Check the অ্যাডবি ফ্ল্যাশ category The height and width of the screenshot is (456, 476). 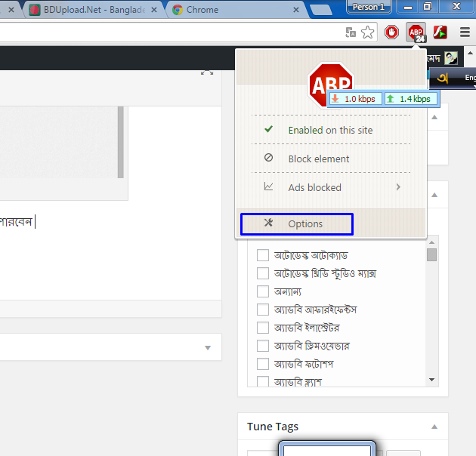pyautogui.click(x=263, y=381)
